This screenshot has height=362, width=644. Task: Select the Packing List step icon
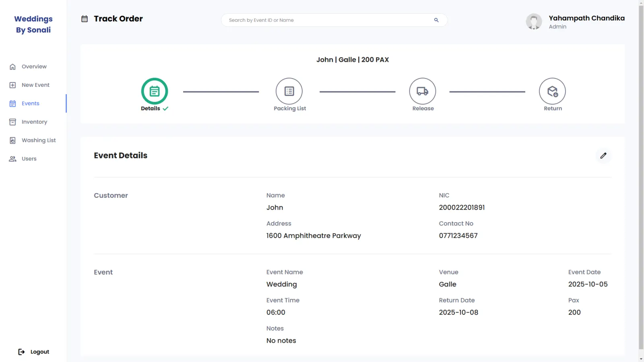tap(289, 91)
